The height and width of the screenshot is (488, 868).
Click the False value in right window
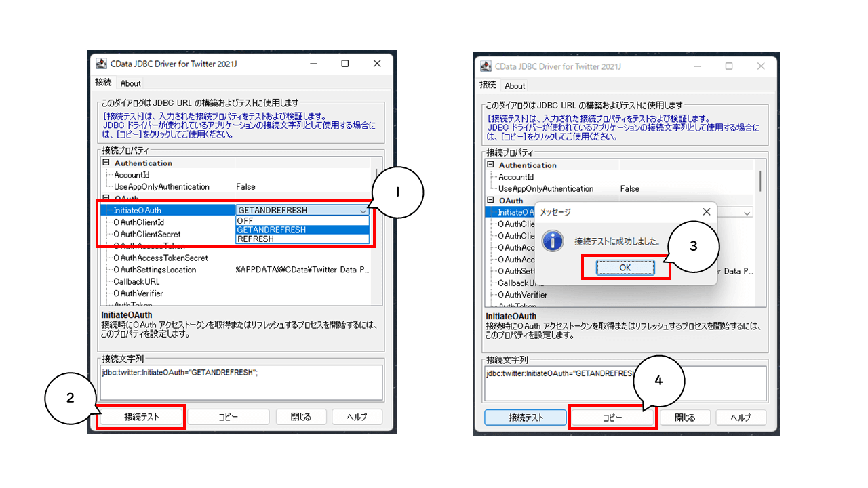pyautogui.click(x=630, y=188)
